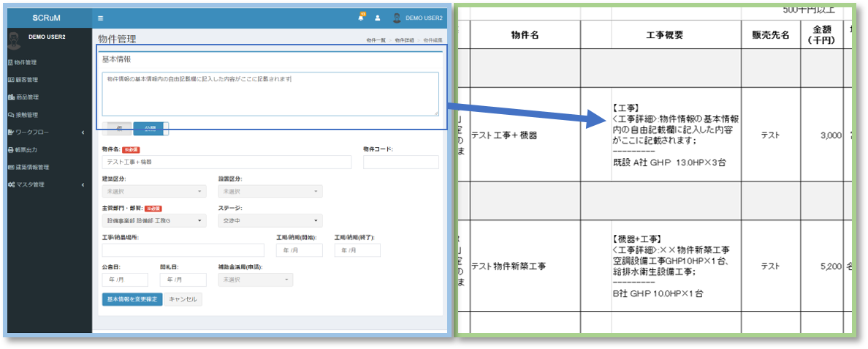The height and width of the screenshot is (349, 868).
Task: Expand the ワークフロー sidebar menu
Action: tap(46, 132)
